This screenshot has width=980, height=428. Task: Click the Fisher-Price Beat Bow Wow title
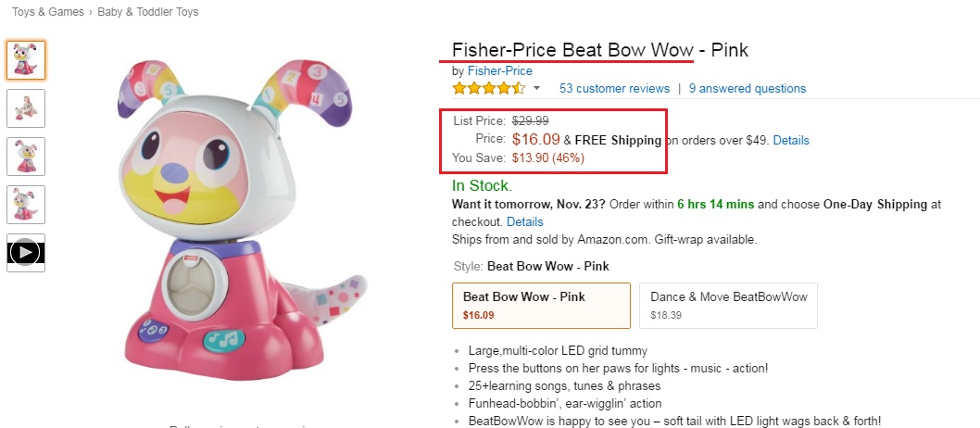599,50
